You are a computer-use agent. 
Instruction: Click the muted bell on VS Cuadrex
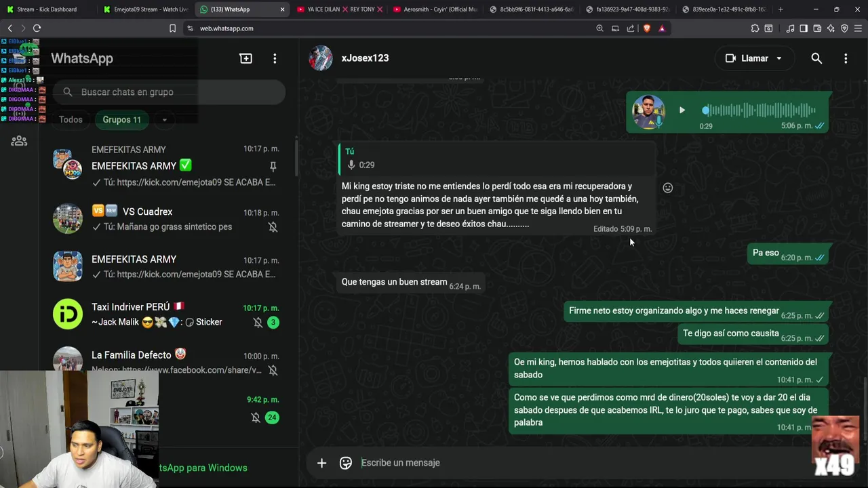click(x=273, y=227)
